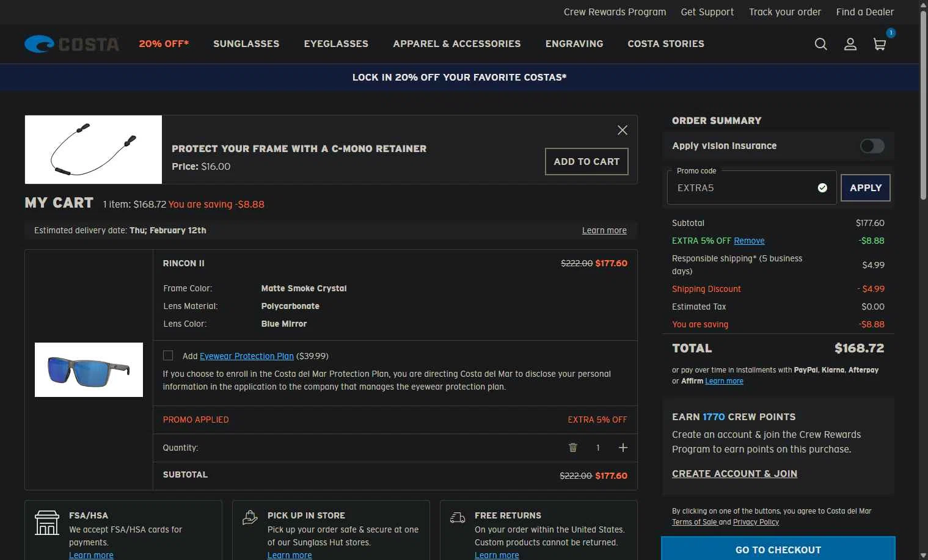The image size is (928, 560).
Task: Click Go to Checkout button
Action: pos(778,548)
